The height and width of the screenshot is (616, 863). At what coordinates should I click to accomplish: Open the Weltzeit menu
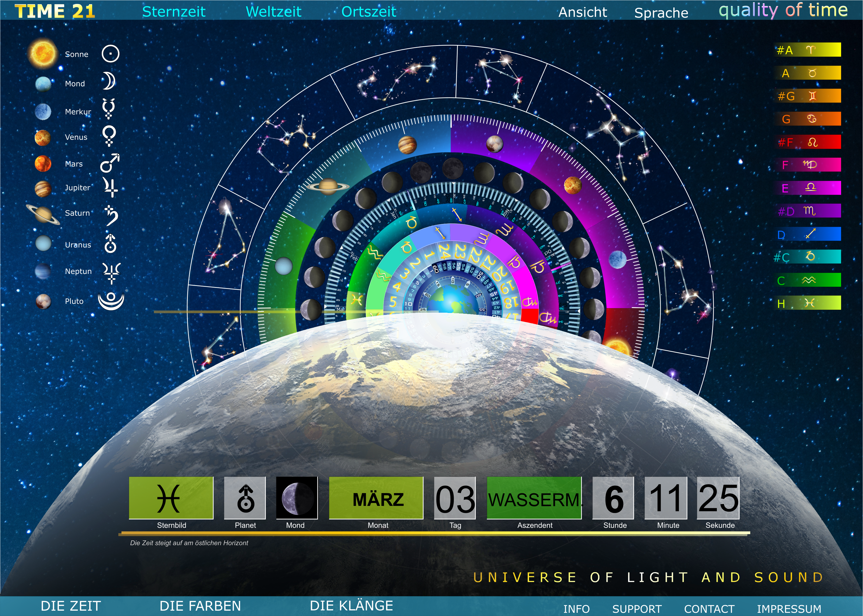point(273,11)
